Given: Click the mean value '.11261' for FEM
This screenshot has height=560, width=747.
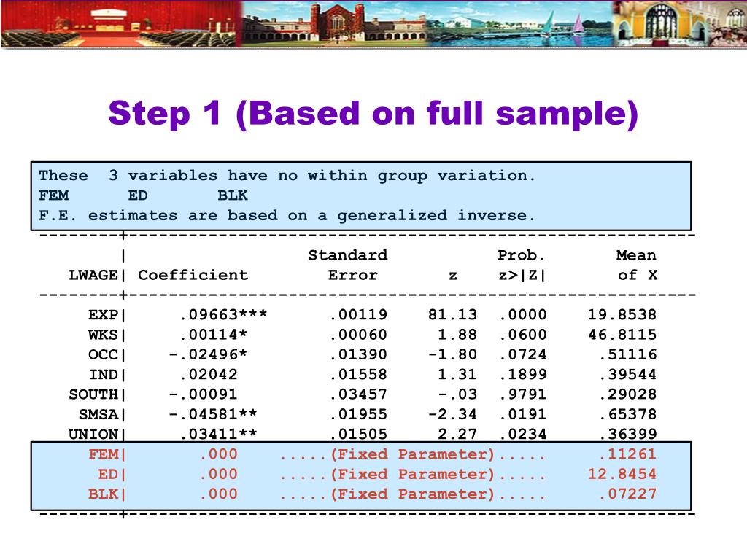Looking at the screenshot, I should [x=627, y=454].
